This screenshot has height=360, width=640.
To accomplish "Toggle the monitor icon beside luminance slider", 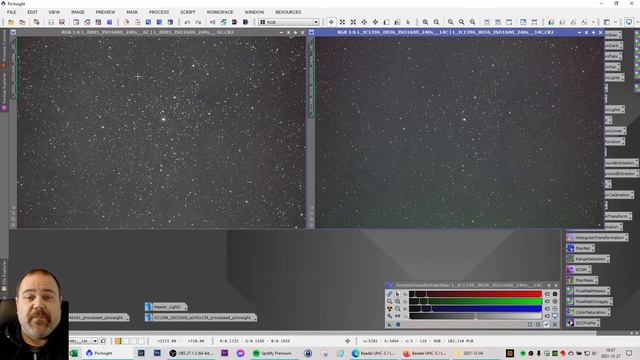I will click(555, 316).
